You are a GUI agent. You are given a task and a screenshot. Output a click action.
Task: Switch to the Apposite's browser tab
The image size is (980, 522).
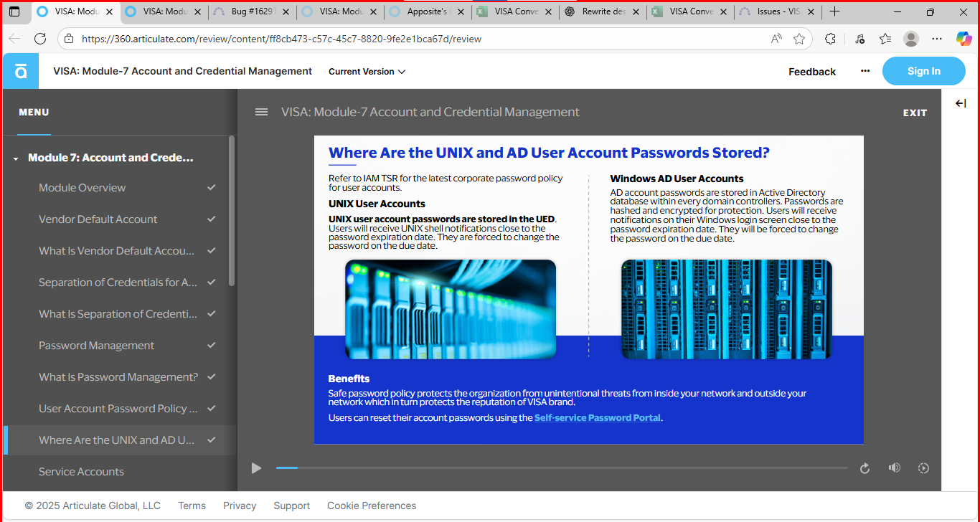point(428,11)
